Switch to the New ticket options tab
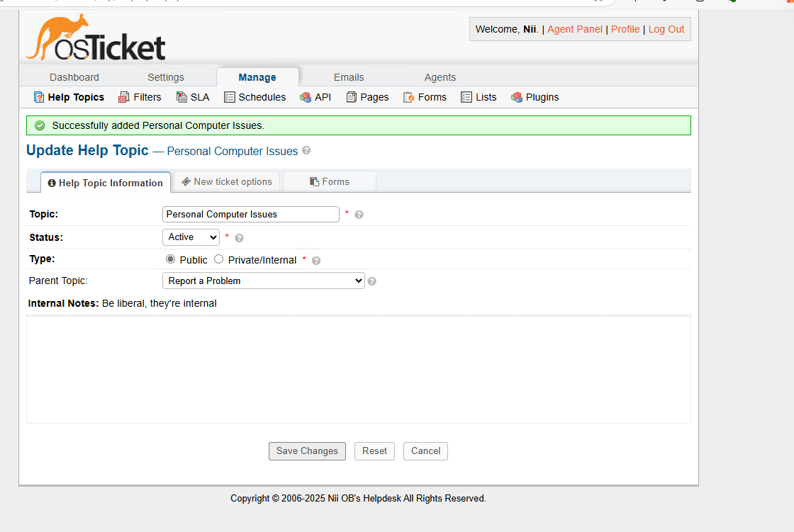The width and height of the screenshot is (794, 532). tap(227, 181)
